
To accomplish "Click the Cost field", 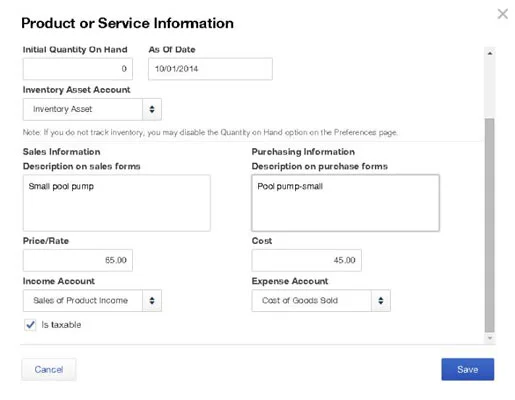I will coord(307,260).
